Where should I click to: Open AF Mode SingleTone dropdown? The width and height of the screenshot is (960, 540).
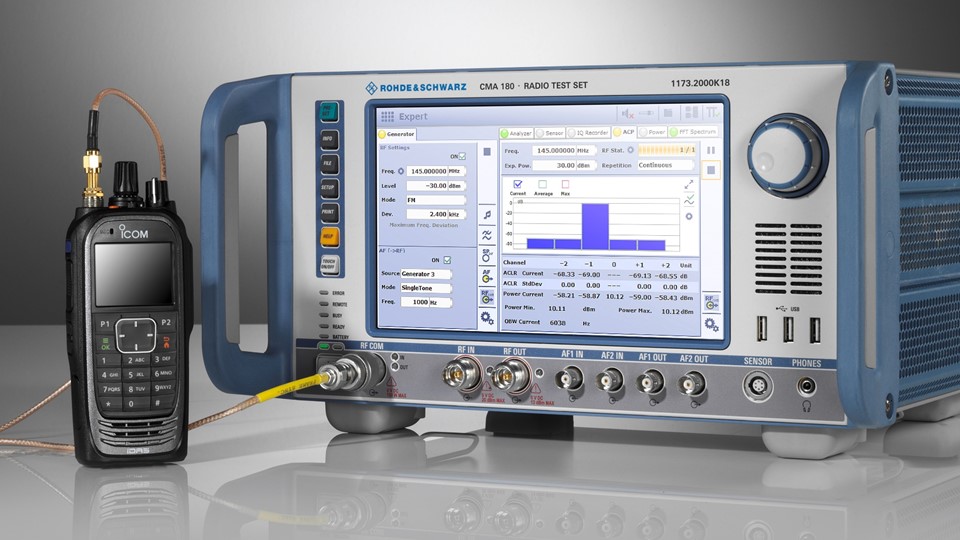[426, 288]
